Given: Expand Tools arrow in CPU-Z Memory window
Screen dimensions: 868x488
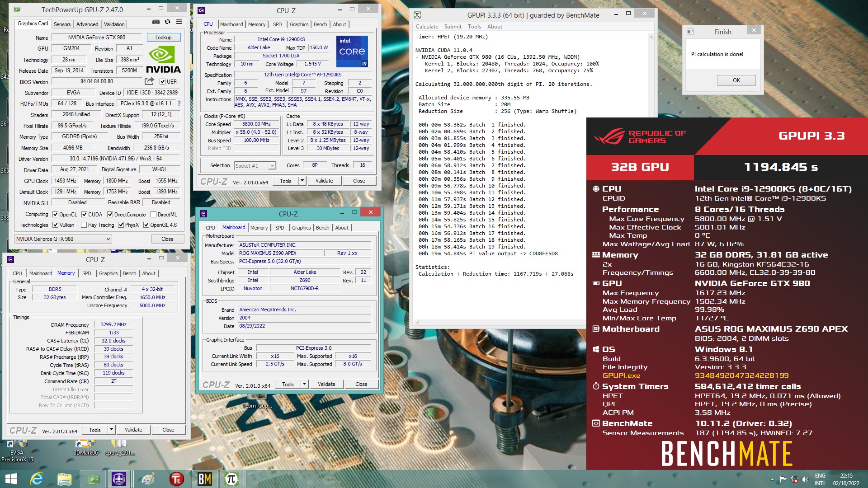Looking at the screenshot, I should (112, 430).
